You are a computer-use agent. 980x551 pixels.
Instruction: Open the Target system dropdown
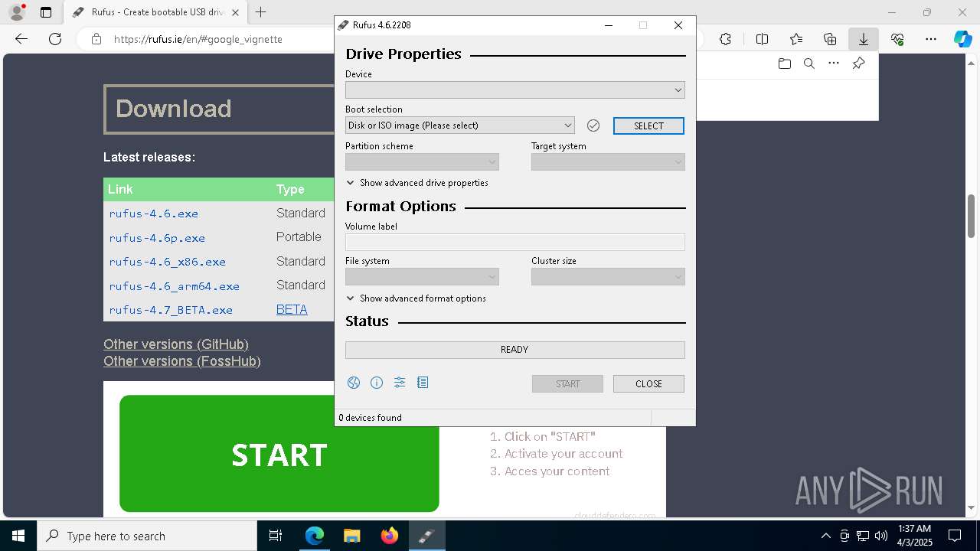608,162
